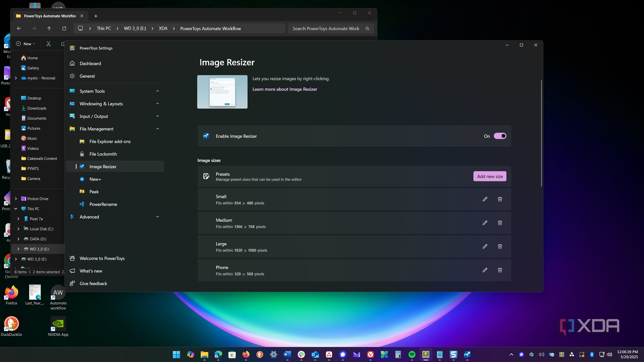Viewport: 644px width, 362px height.
Task: Click This PC in address breadcrumb
Action: tap(104, 28)
